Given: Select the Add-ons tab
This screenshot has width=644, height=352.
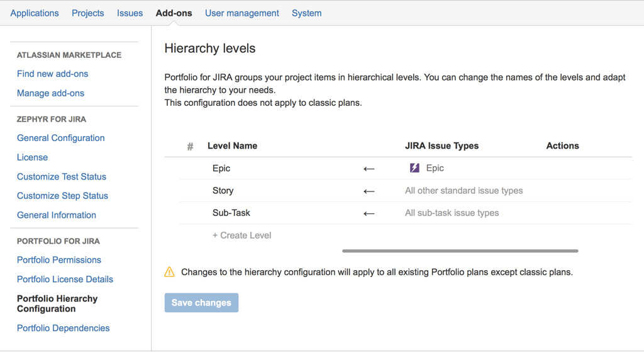Looking at the screenshot, I should (x=174, y=13).
